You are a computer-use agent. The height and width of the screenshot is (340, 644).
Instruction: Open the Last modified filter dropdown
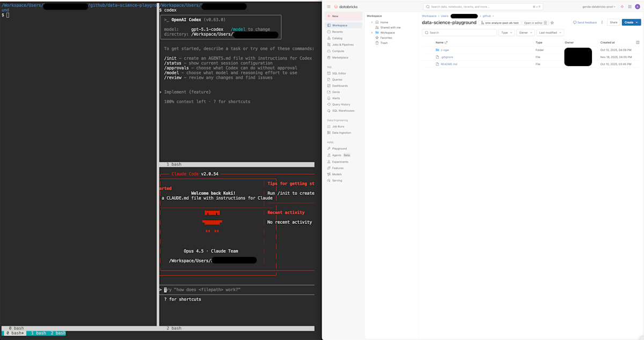(550, 33)
